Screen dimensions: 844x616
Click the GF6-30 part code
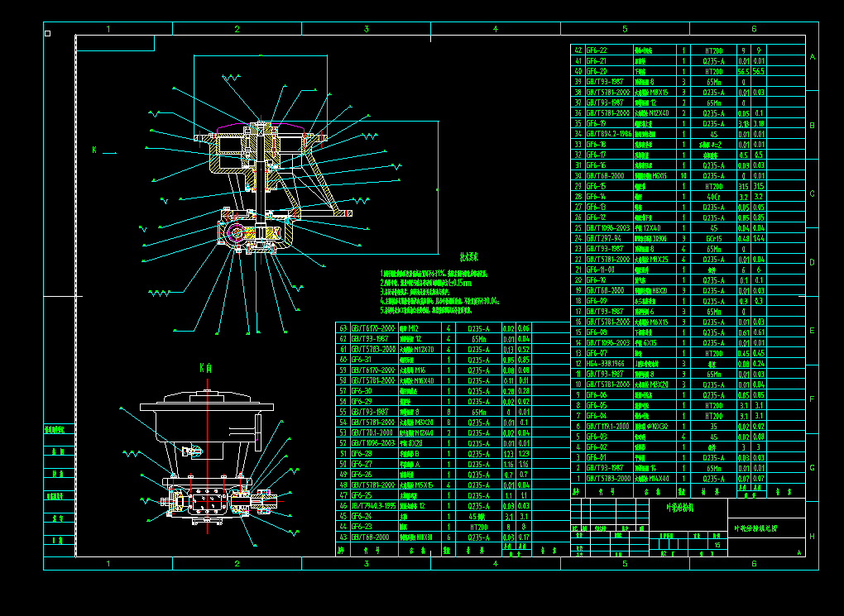click(361, 391)
